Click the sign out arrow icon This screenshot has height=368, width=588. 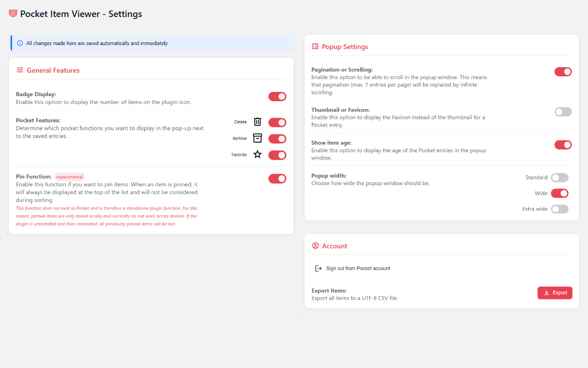coord(318,268)
